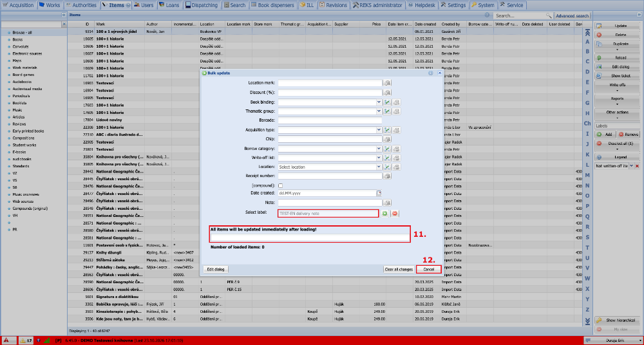Click the magnifier icon in Search box
The image size is (644, 345).
[x=548, y=15]
